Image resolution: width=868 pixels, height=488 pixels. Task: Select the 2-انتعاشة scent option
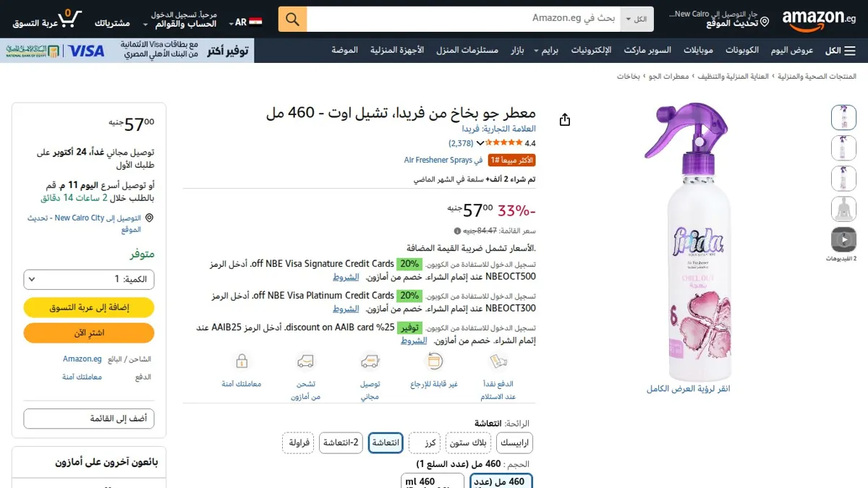(341, 442)
